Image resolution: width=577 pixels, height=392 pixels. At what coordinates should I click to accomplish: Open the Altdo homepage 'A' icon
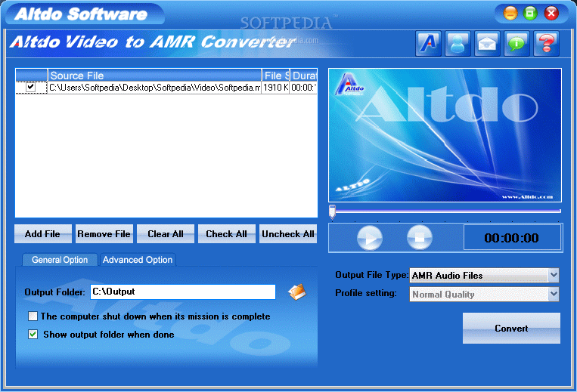point(428,44)
